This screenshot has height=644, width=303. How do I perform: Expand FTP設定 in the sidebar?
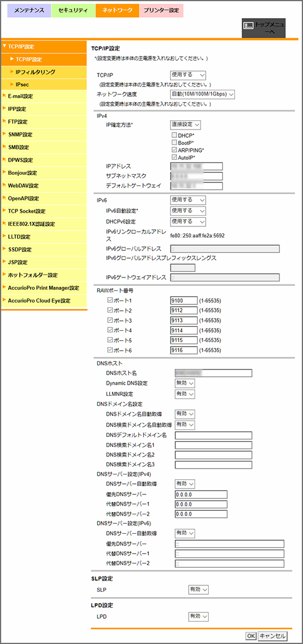(44, 122)
